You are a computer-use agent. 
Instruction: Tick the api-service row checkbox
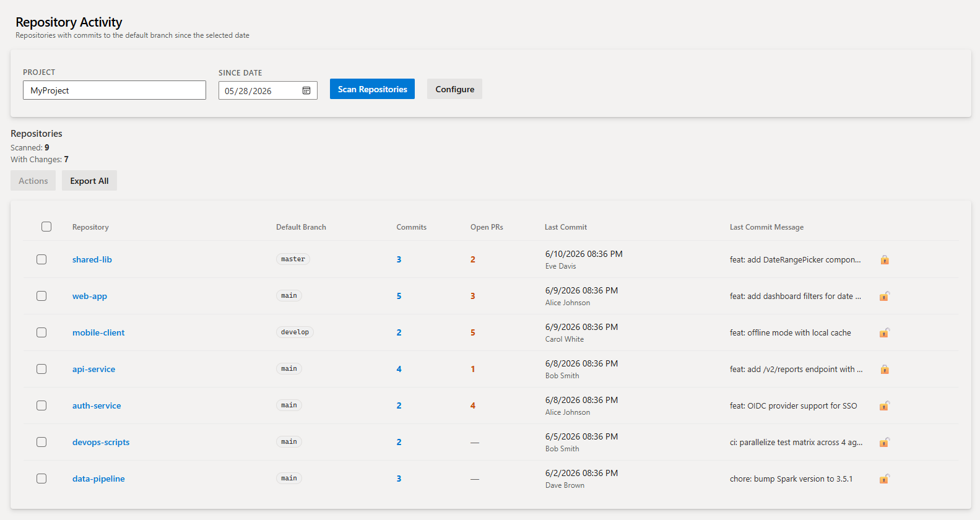tap(41, 369)
